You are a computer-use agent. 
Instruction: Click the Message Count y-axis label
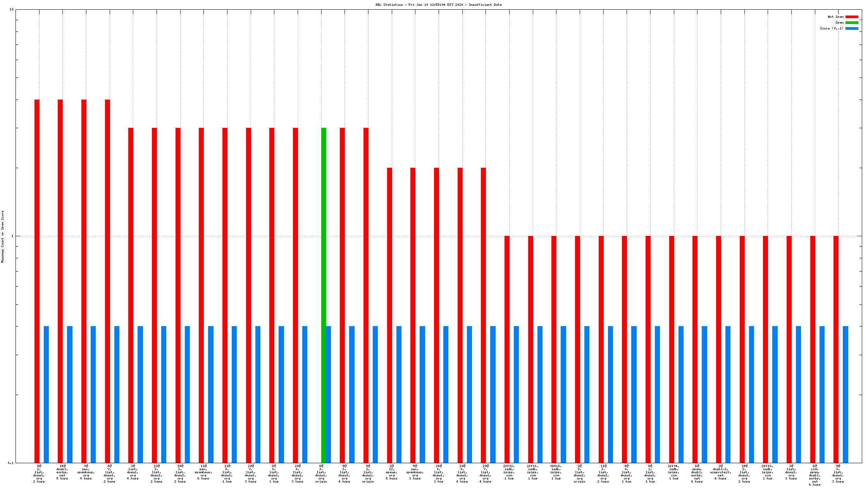click(x=3, y=237)
